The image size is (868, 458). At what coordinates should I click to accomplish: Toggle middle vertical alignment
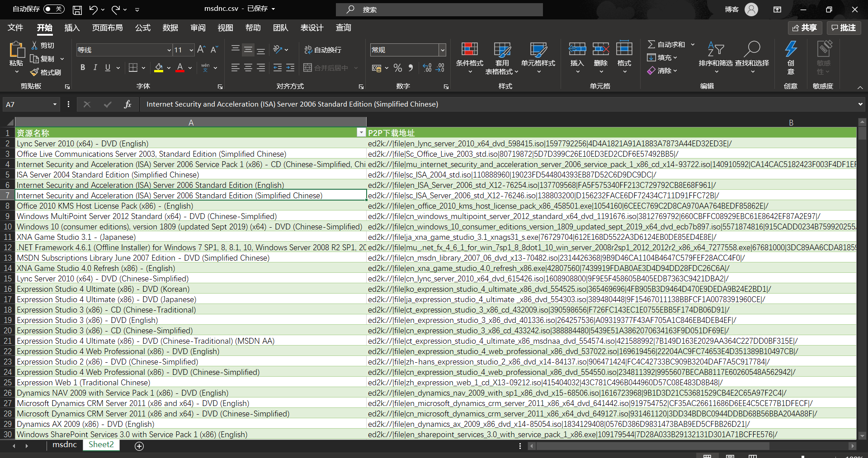tap(248, 49)
